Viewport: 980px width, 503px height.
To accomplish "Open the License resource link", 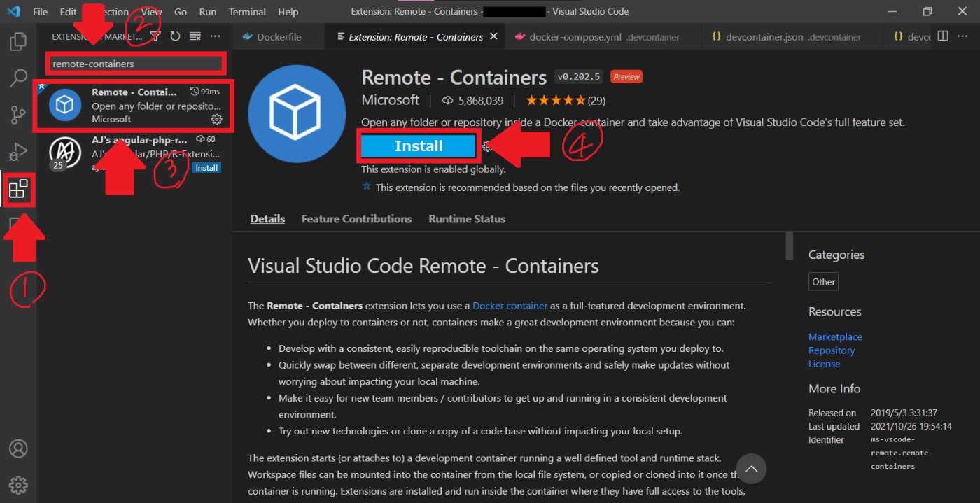I will point(824,364).
